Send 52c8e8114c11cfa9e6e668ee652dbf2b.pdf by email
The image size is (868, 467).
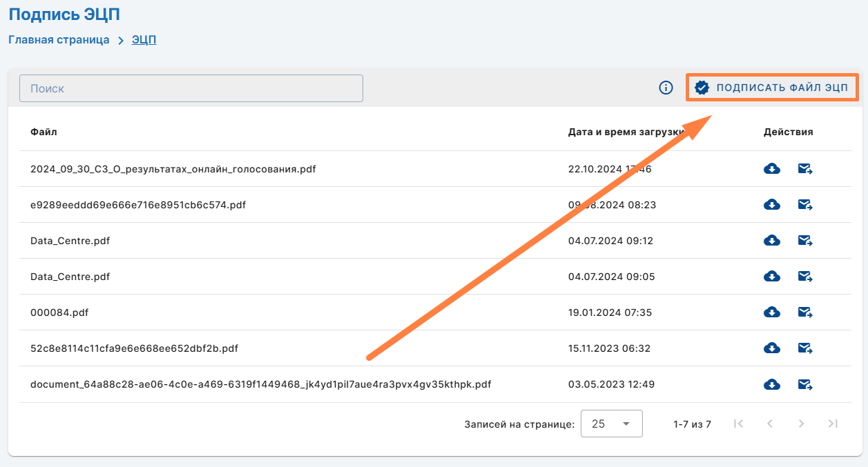[x=804, y=348]
